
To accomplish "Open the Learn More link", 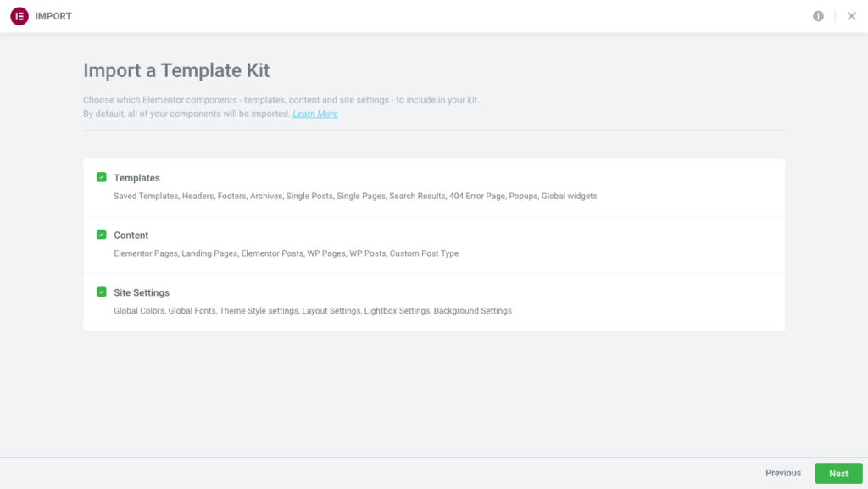I will click(315, 114).
